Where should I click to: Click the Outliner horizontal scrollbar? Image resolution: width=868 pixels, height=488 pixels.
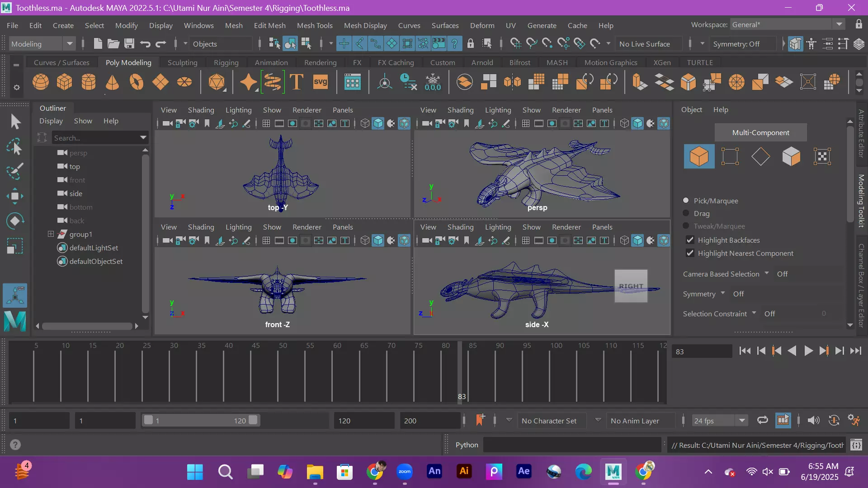[x=87, y=326]
